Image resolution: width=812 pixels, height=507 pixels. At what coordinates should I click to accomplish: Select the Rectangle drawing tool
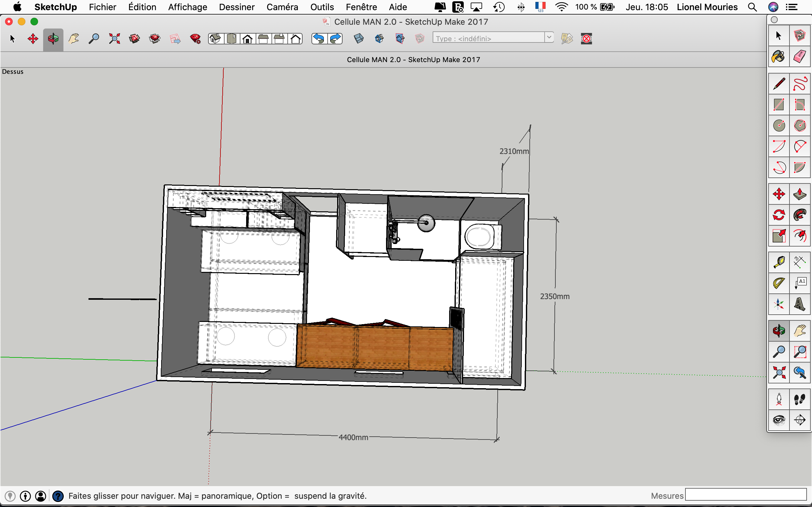[x=778, y=105]
